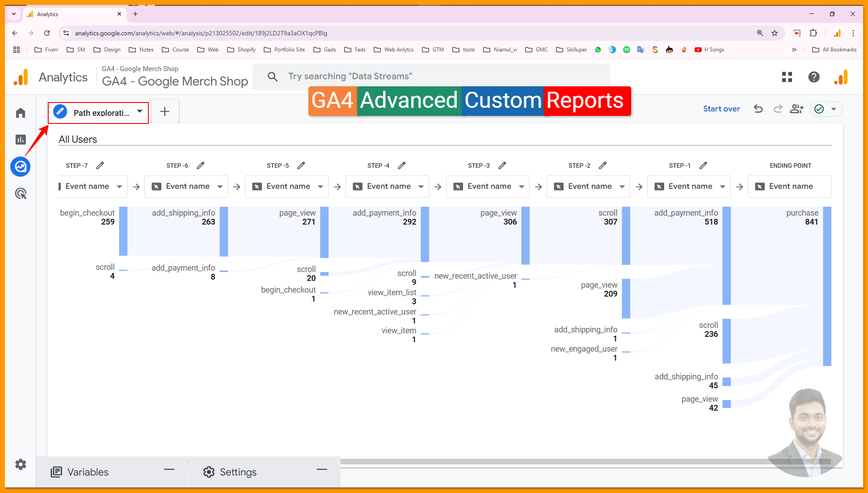This screenshot has width=868, height=493.
Task: Click the Start over link
Action: tap(721, 109)
